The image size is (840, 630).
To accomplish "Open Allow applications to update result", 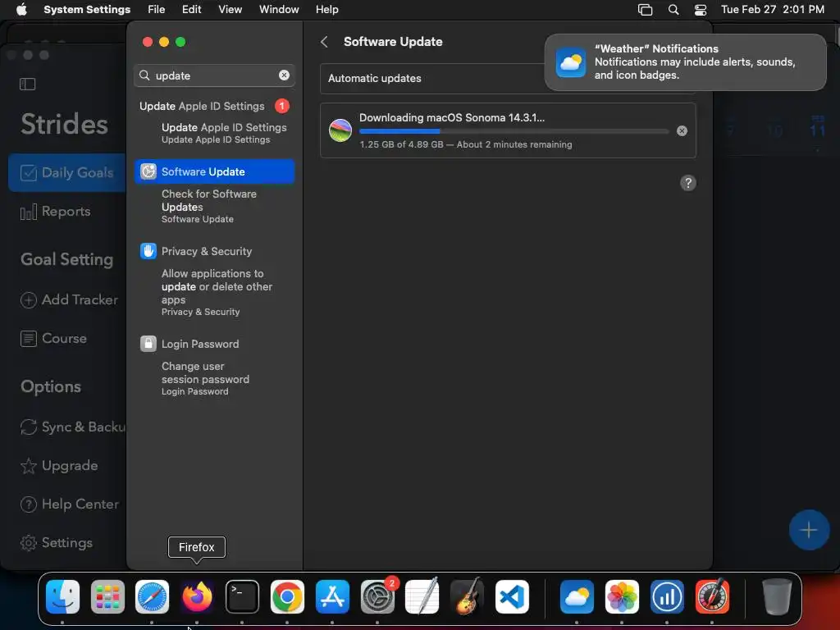I will (x=217, y=292).
